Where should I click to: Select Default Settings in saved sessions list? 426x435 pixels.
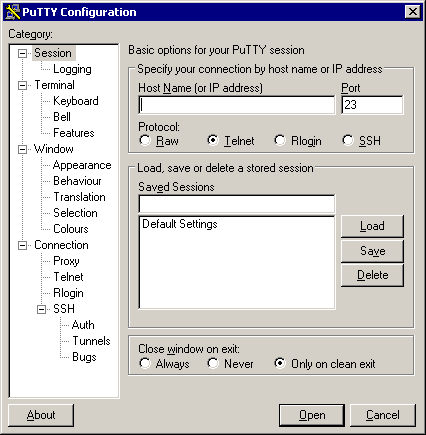(x=180, y=224)
